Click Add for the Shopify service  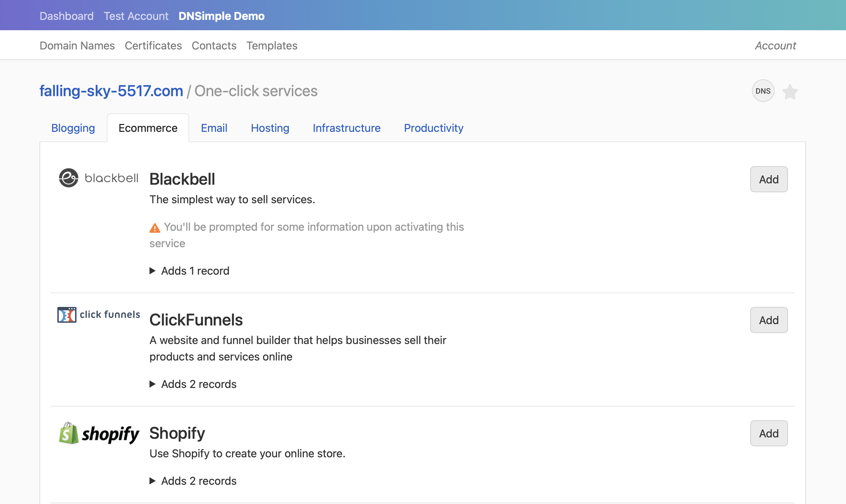click(769, 433)
